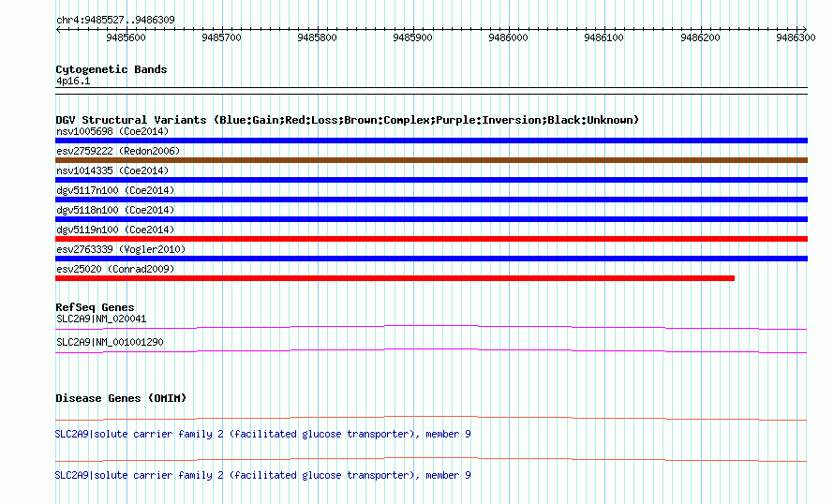The width and height of the screenshot is (834, 504).
Task: Select the magenta NM_020041 transcript line
Action: (x=431, y=327)
